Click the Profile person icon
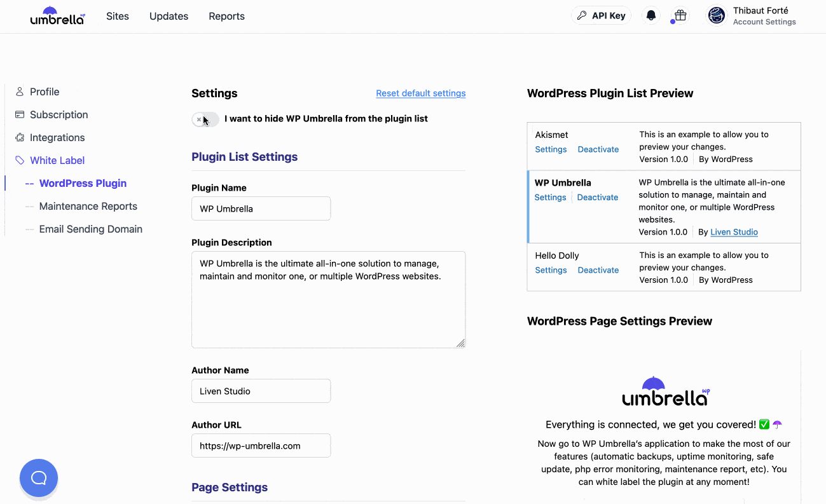Screen dimensions: 826x504 point(20,92)
